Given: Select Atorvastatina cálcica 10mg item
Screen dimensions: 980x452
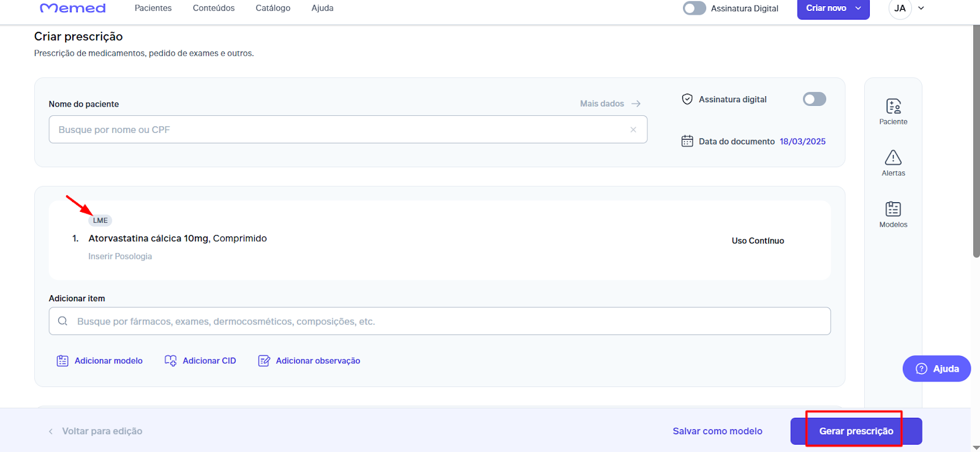Looking at the screenshot, I should click(178, 238).
